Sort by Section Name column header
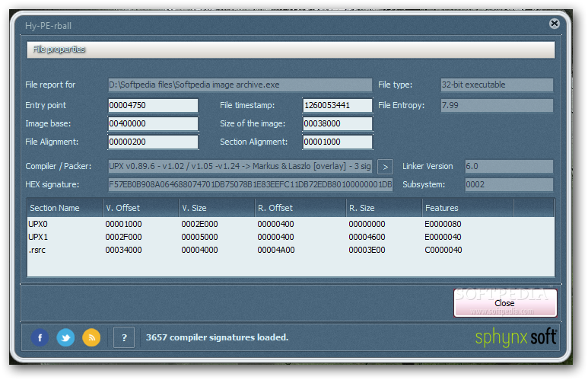This screenshot has width=588, height=380. click(65, 208)
